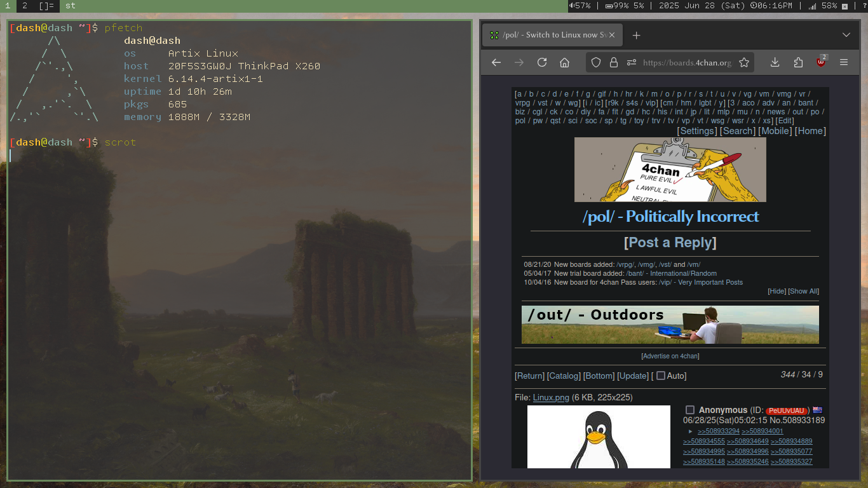
Task: Click the reply link >>508935327
Action: [792, 462]
